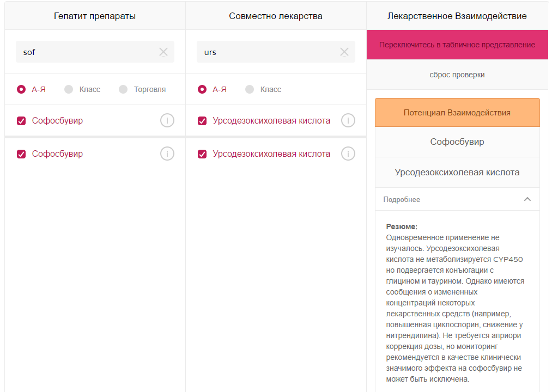Open the Гепатит препараты column tab

pyautogui.click(x=95, y=16)
